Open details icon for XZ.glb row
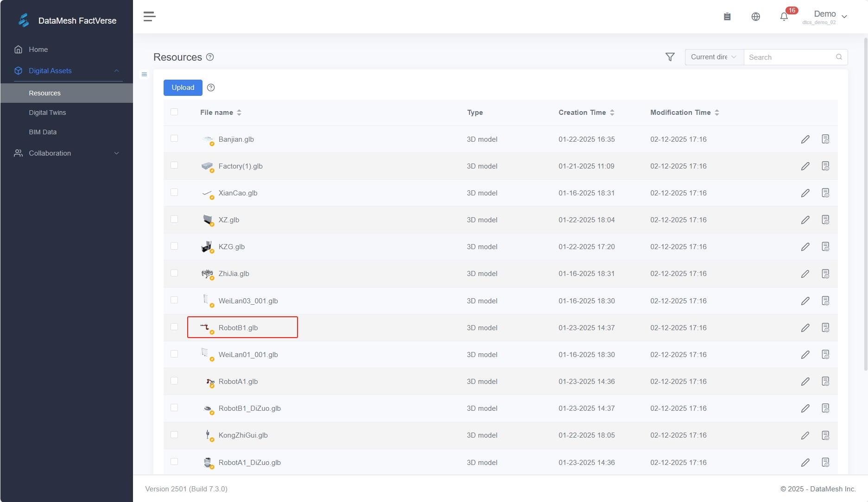This screenshot has width=868, height=502. (x=825, y=220)
